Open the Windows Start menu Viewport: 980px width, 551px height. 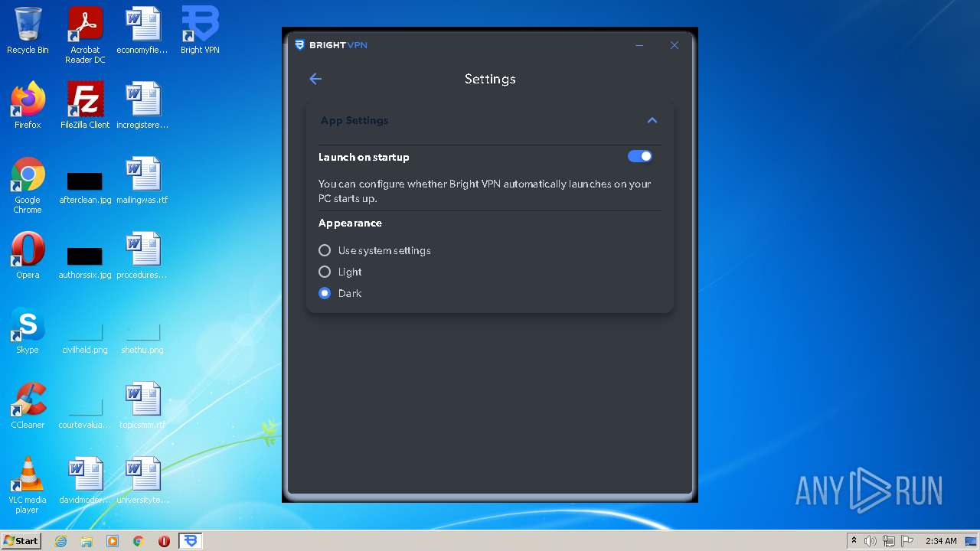[21, 541]
